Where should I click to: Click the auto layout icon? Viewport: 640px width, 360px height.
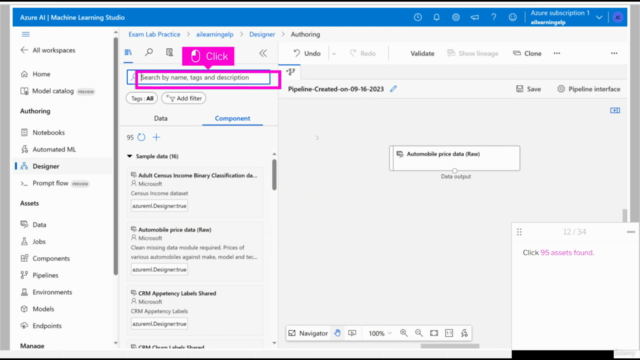[x=464, y=333]
